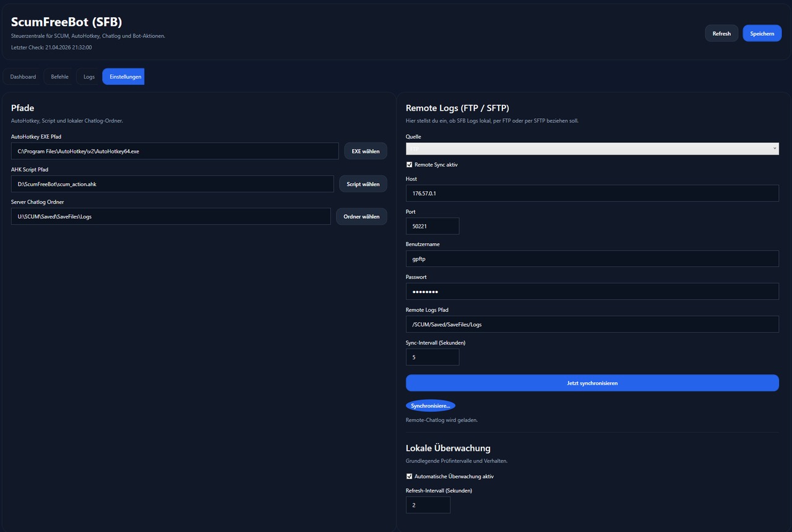792x532 pixels.
Task: Focus the Host input field
Action: point(592,193)
